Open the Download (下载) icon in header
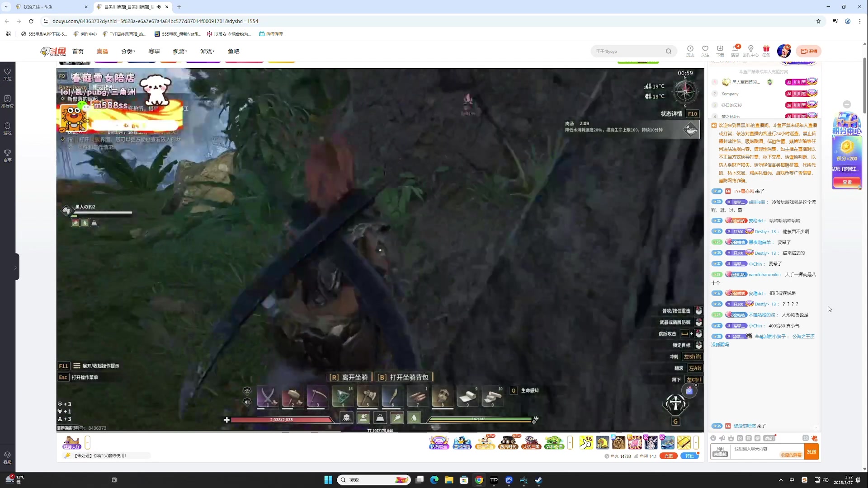Viewport: 868px width, 488px height. point(720,51)
